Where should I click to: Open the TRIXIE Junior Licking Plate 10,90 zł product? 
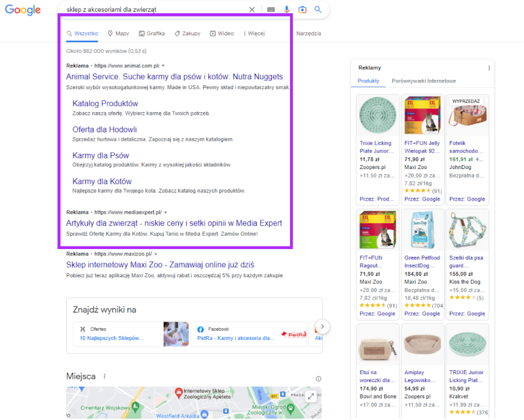(467, 371)
